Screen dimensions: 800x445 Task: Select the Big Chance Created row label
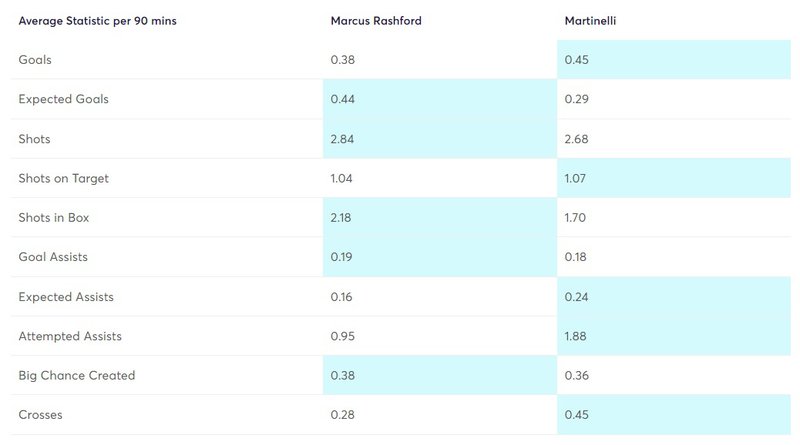[77, 375]
